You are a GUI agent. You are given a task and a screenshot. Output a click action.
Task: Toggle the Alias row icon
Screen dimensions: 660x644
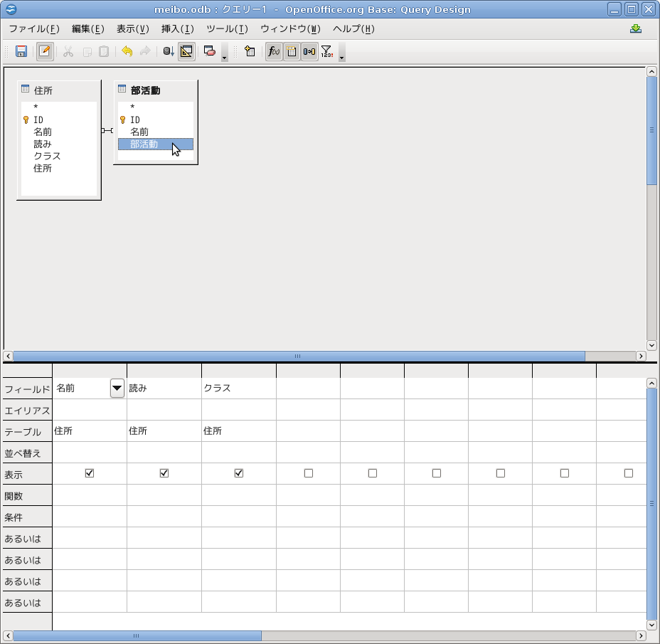point(309,51)
